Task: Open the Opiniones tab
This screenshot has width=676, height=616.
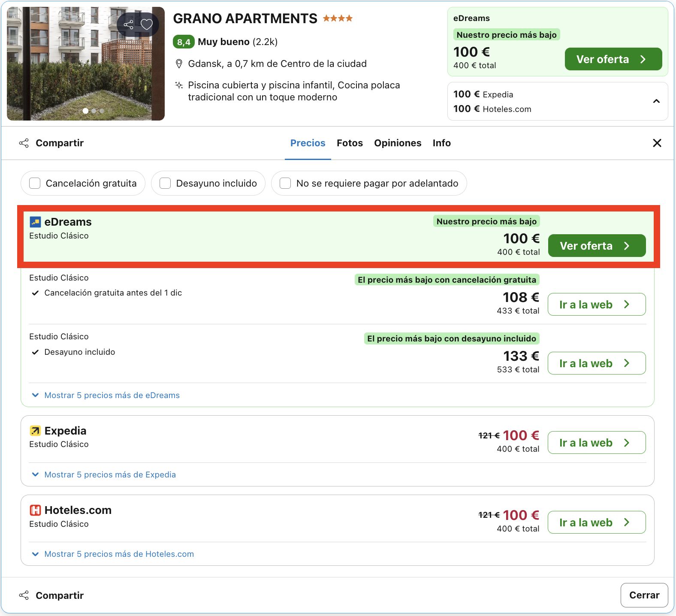Action: pos(398,143)
